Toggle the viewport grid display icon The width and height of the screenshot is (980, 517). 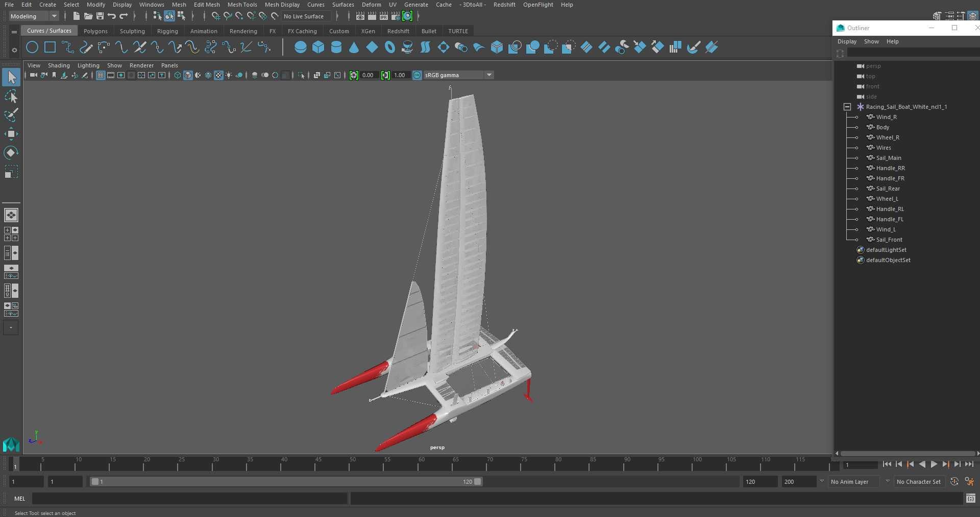click(101, 75)
